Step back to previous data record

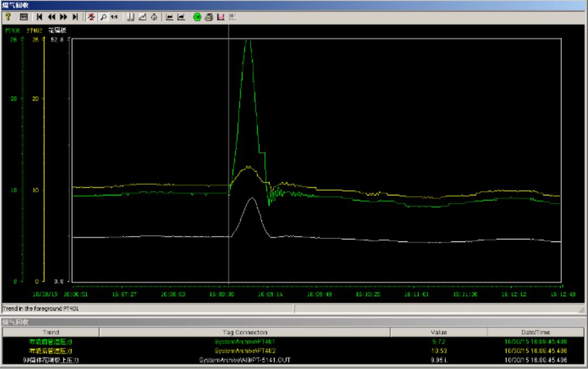pos(52,17)
